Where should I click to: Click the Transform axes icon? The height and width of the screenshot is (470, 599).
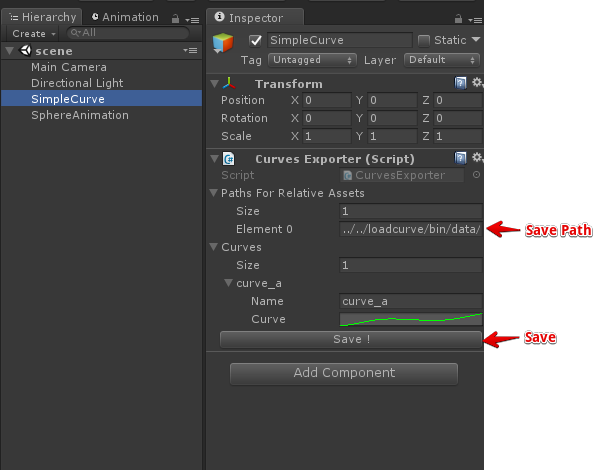(x=229, y=83)
